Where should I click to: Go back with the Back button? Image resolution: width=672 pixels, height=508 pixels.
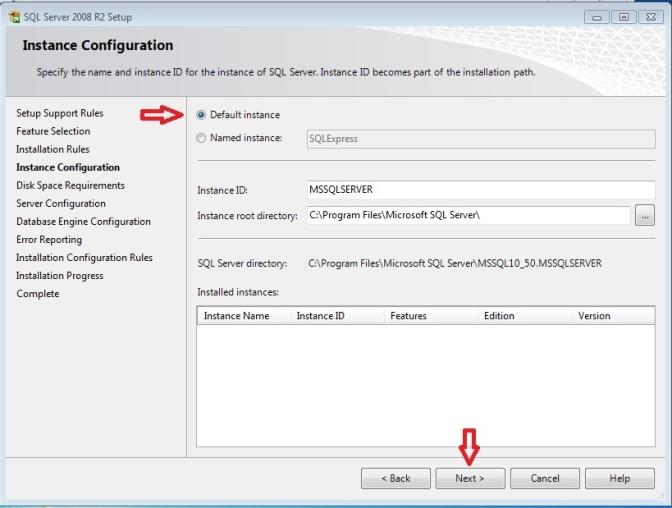[x=395, y=478]
